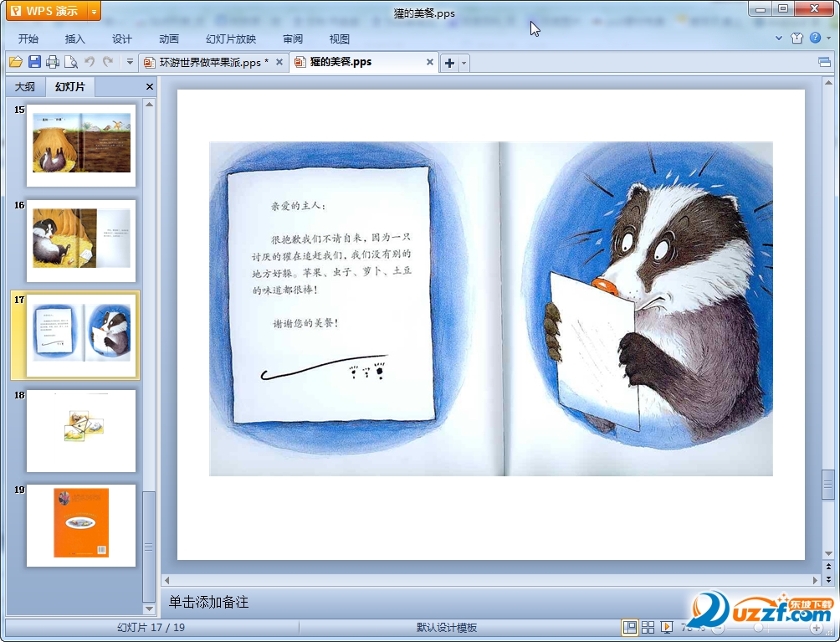Screen dimensions: 840x642
Task: Click the thumbnail pane scroll up arrow
Action: (x=149, y=105)
